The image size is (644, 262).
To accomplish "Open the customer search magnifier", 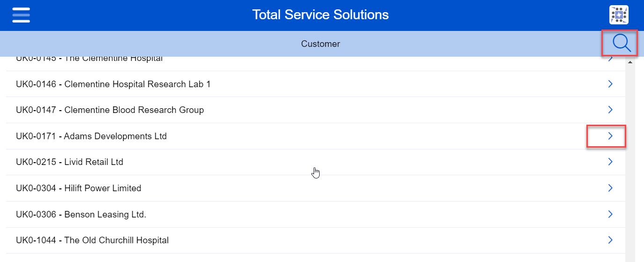I will pos(622,44).
